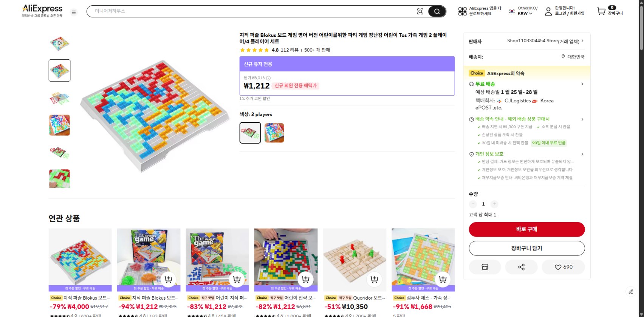The image size is (644, 317).
Task: Open the KRW currency dropdown
Action: point(525,13)
